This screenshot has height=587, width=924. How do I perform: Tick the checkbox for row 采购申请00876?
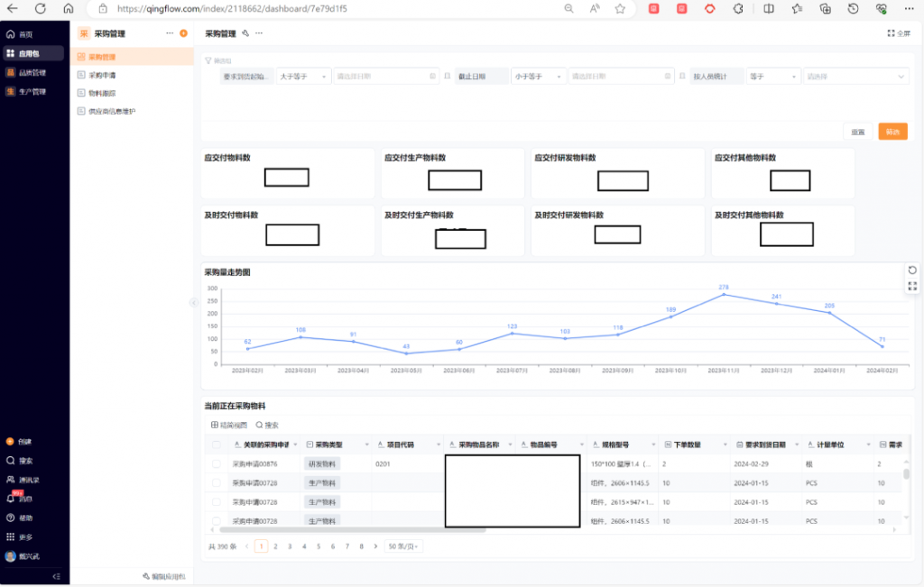(x=217, y=464)
